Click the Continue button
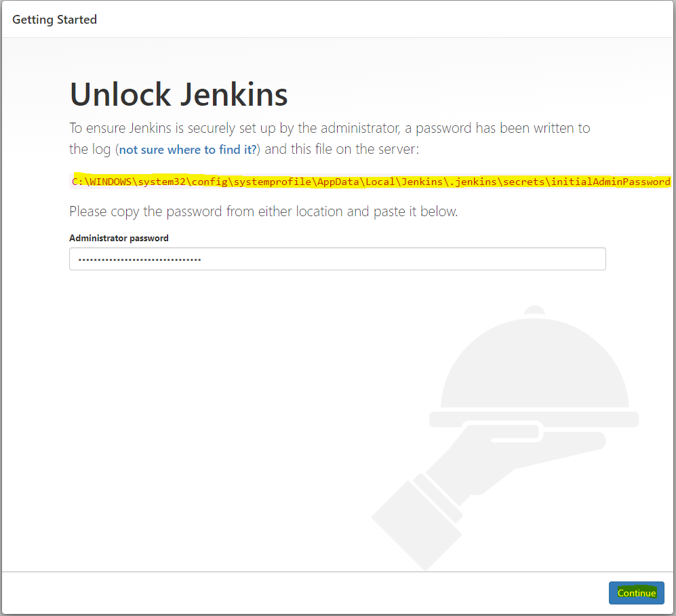The height and width of the screenshot is (616, 676). pos(636,593)
